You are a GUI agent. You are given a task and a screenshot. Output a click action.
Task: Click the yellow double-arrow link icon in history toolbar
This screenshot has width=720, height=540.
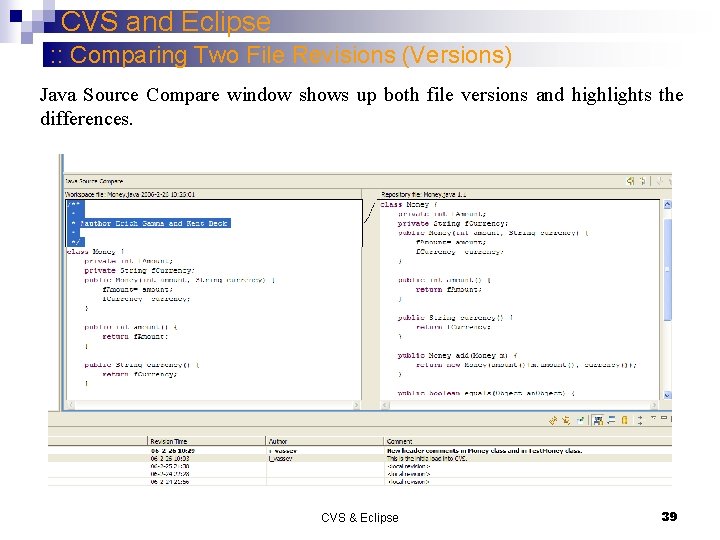(566, 420)
